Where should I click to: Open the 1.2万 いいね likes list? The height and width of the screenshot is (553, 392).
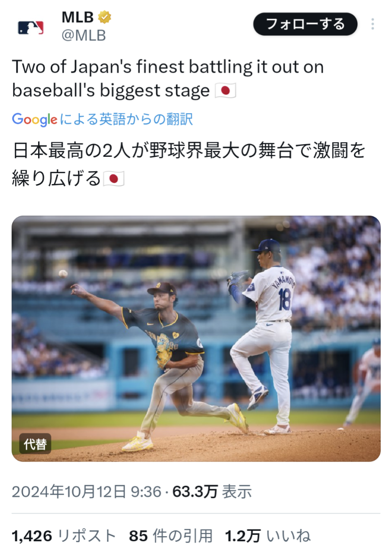(x=268, y=536)
